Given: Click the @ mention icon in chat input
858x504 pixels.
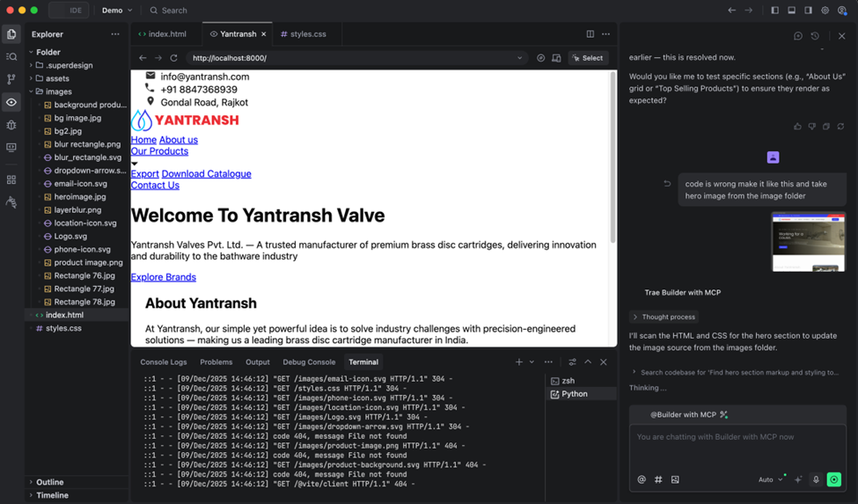Looking at the screenshot, I should (642, 479).
